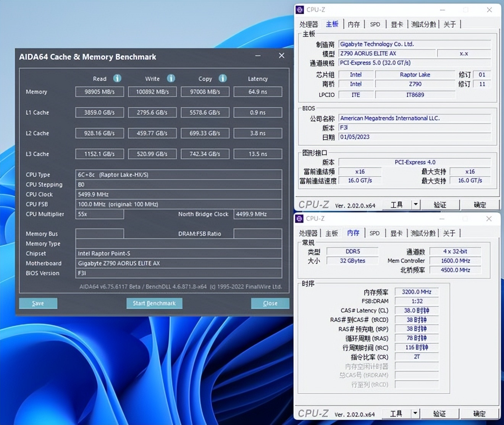Open 测试分数 tab in upper CPU-Z window
Image resolution: width=504 pixels, height=425 pixels.
(x=423, y=24)
